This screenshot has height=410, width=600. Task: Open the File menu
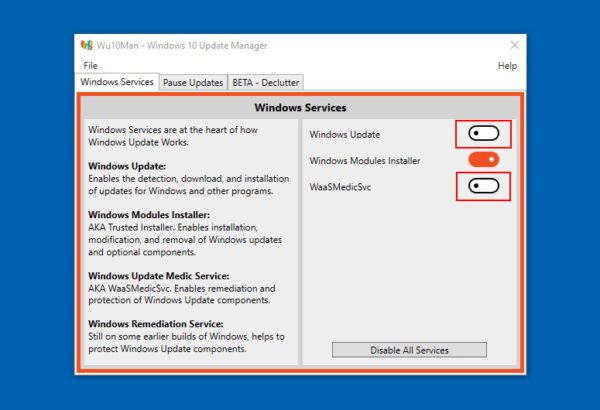90,66
